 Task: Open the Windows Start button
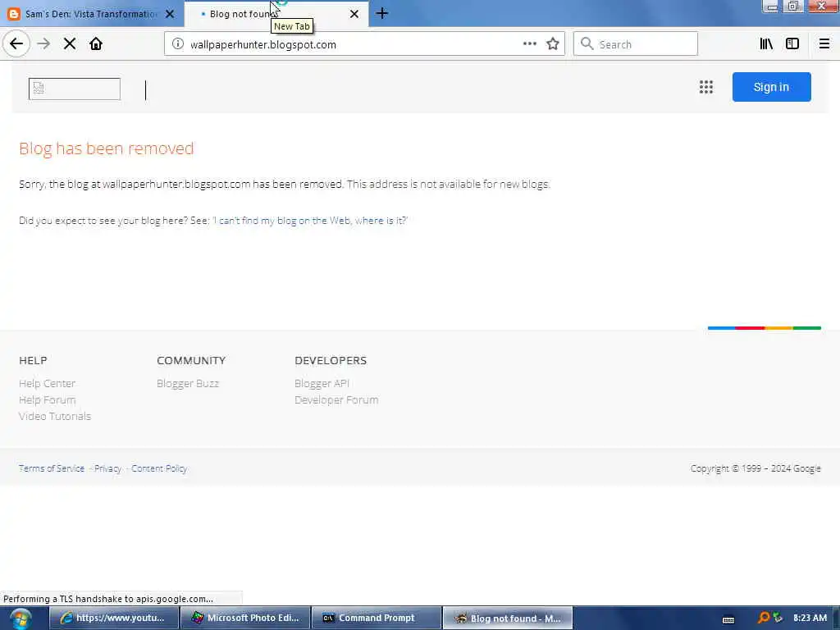point(21,619)
